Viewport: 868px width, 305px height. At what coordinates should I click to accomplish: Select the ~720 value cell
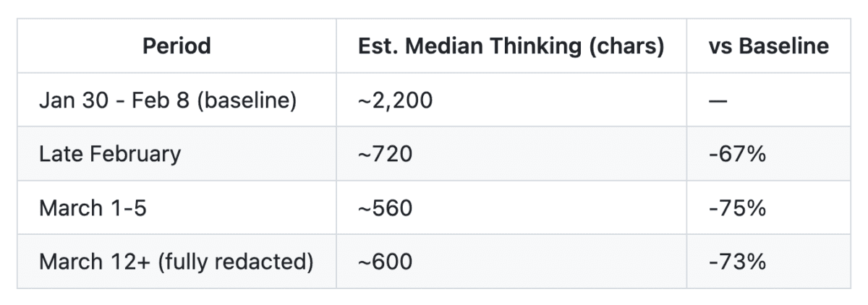[385, 154]
